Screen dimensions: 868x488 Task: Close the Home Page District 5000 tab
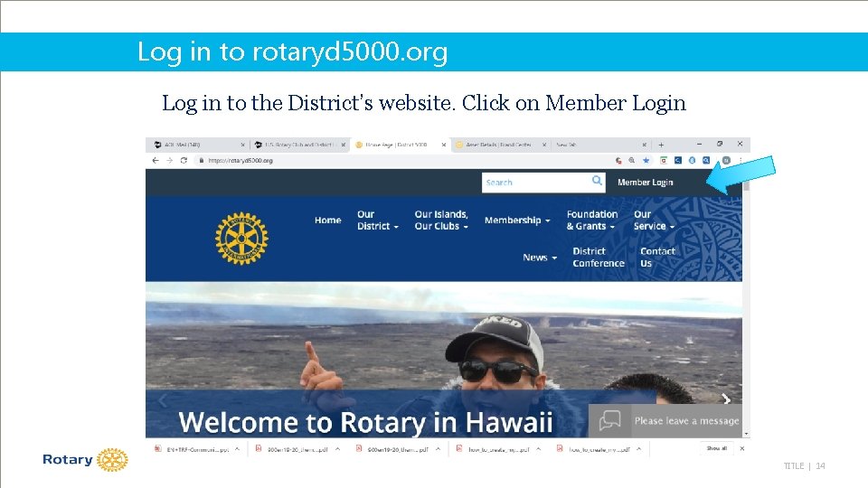tap(443, 145)
